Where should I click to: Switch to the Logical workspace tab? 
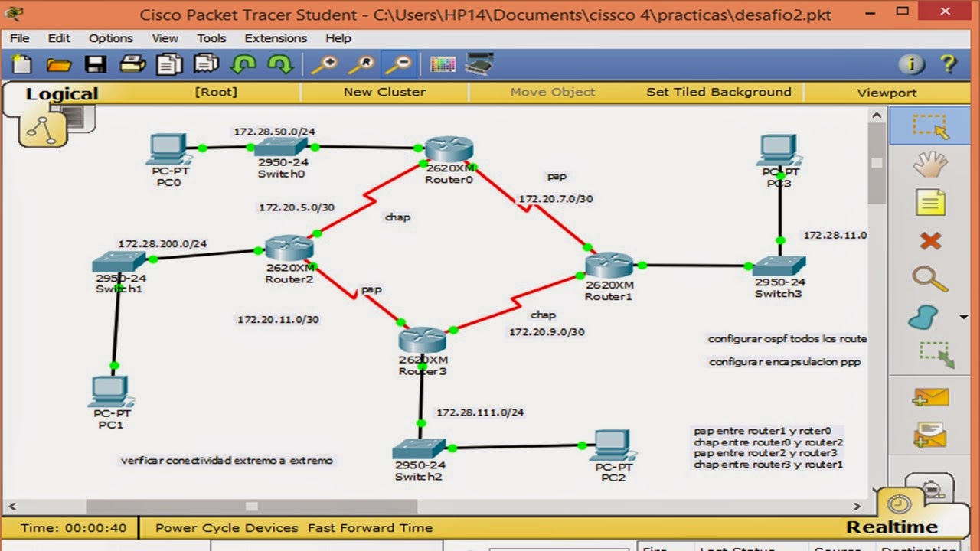coord(61,93)
